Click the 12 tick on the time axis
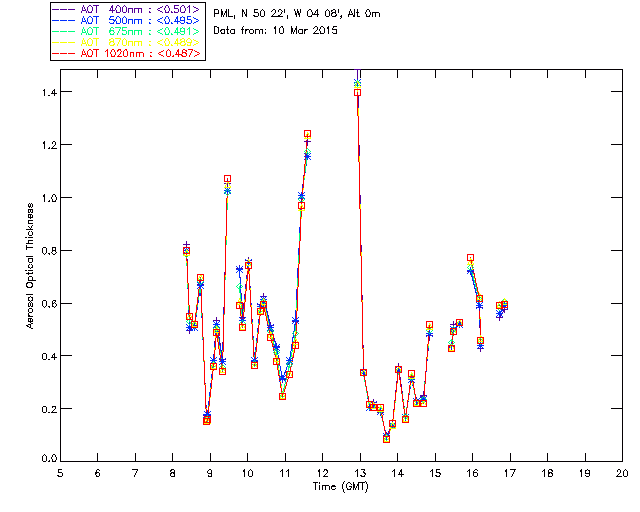 tap(322, 472)
